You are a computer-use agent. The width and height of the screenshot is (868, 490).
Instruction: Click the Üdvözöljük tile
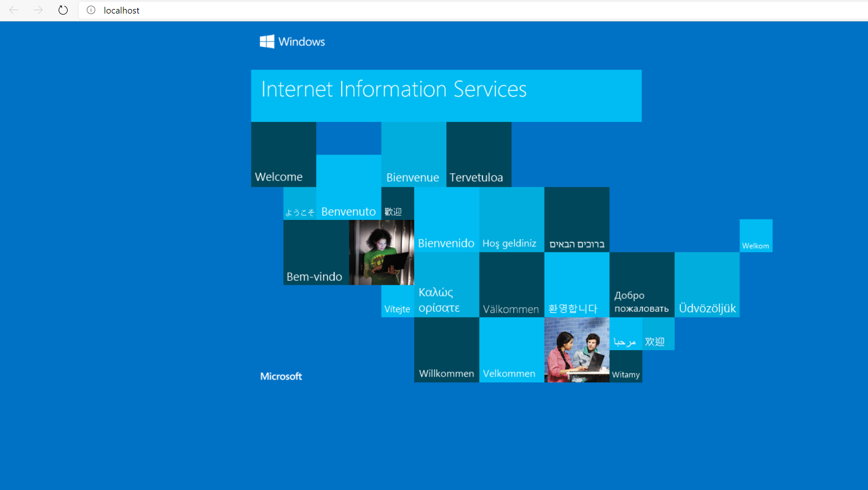[x=707, y=285]
